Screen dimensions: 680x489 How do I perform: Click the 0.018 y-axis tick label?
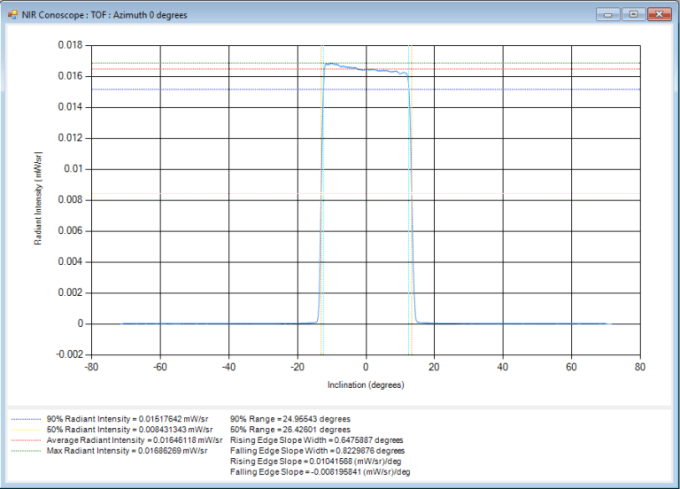click(x=70, y=45)
